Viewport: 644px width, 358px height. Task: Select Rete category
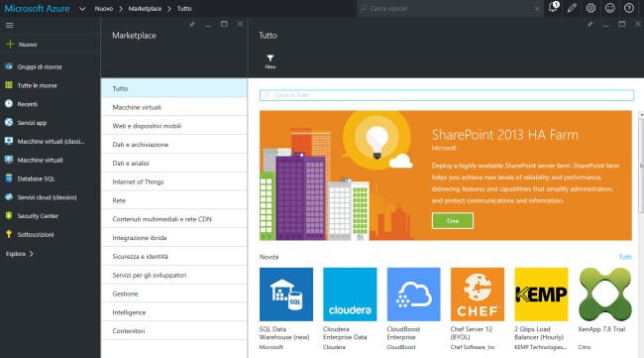click(x=174, y=200)
